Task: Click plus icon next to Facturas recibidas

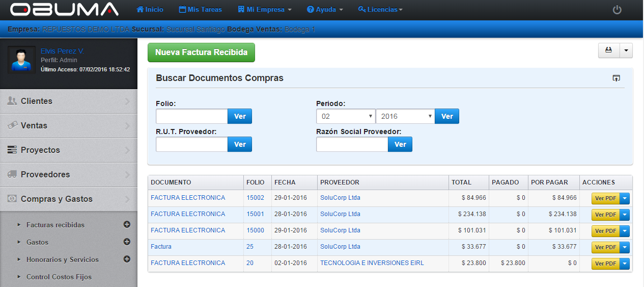Action: pos(127,224)
